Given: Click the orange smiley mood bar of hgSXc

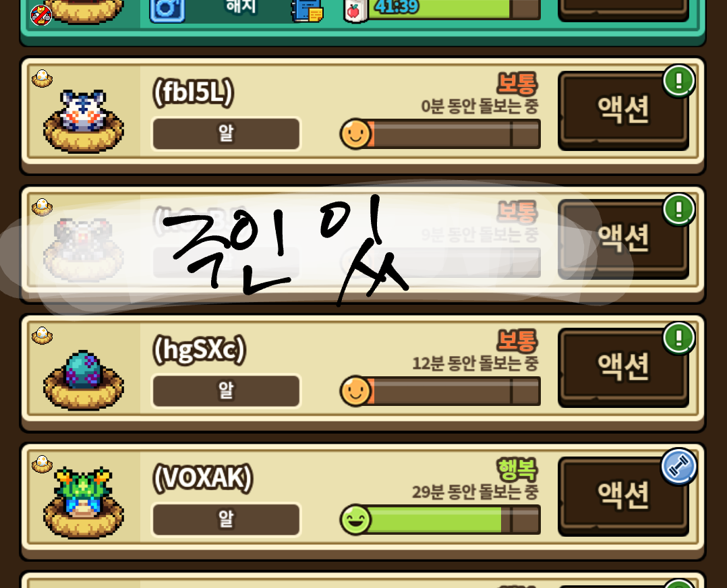Looking at the screenshot, I should tap(440, 391).
